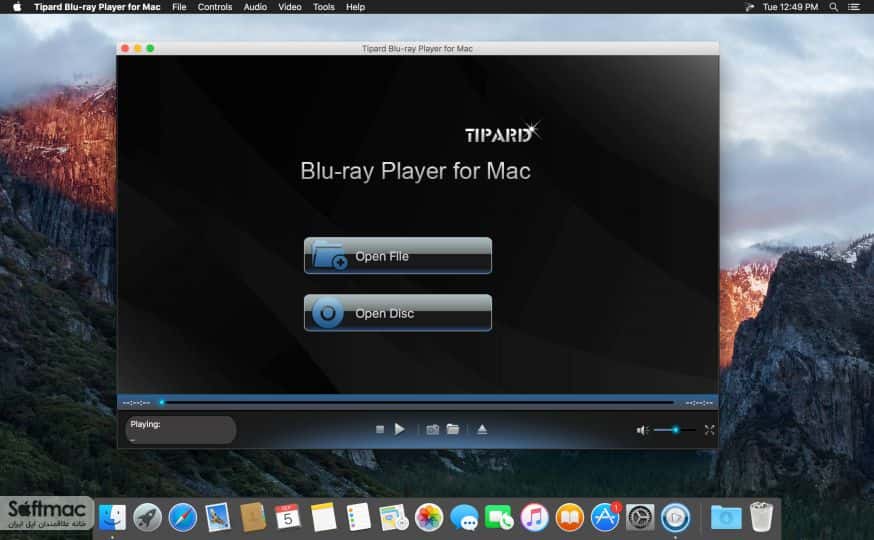
Task: Open the Tools menu
Action: [x=323, y=7]
